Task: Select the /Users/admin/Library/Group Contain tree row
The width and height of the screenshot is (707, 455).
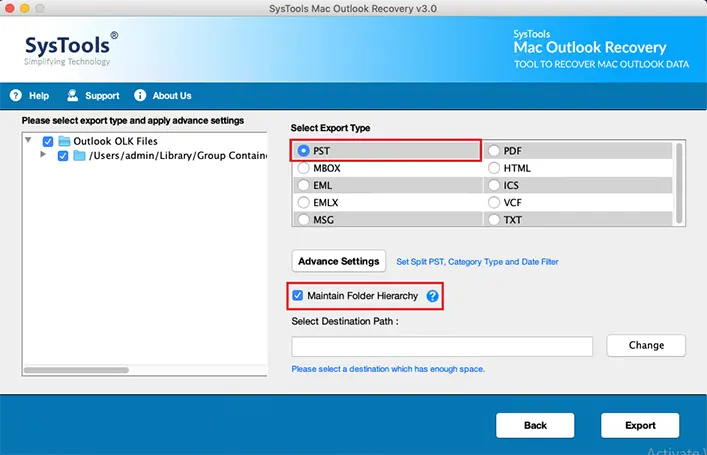Action: (178, 156)
